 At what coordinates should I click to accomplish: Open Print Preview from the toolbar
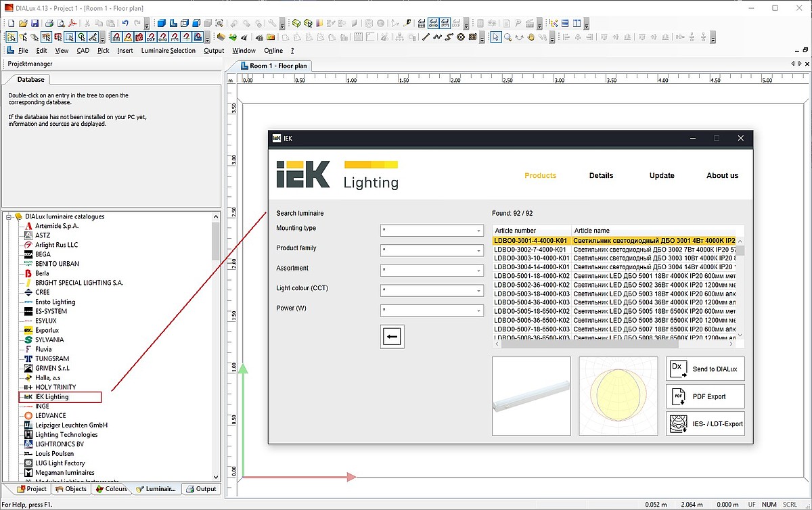pyautogui.click(x=61, y=22)
